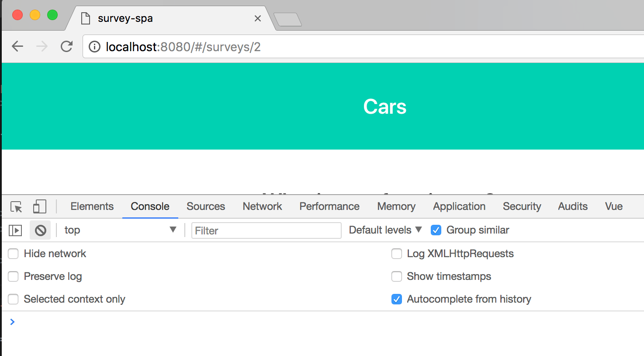This screenshot has width=644, height=356.
Task: Clear the console output
Action: pos(40,230)
